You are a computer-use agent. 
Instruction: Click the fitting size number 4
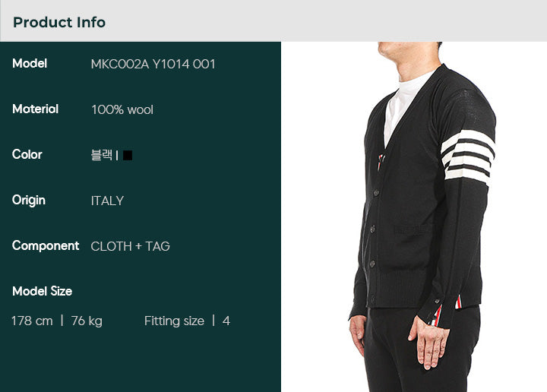[226, 321]
